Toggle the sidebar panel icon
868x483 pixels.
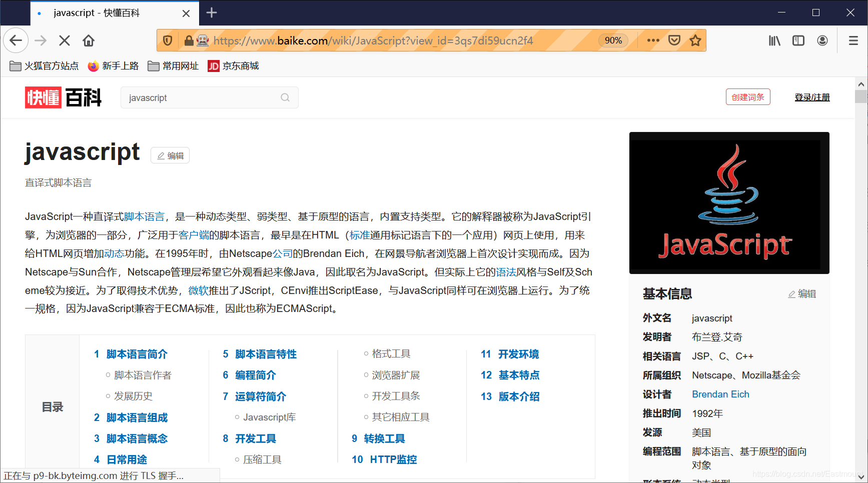798,40
